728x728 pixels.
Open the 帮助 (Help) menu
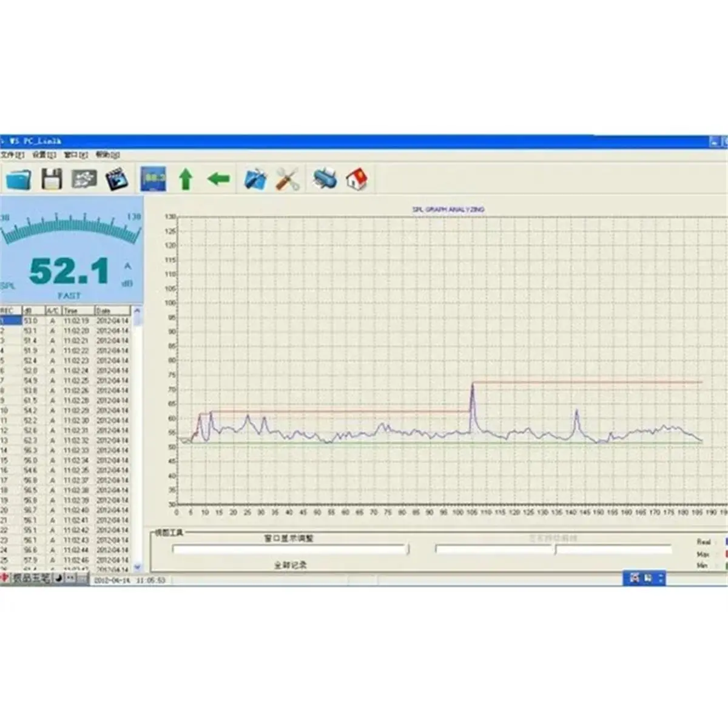click(x=107, y=155)
